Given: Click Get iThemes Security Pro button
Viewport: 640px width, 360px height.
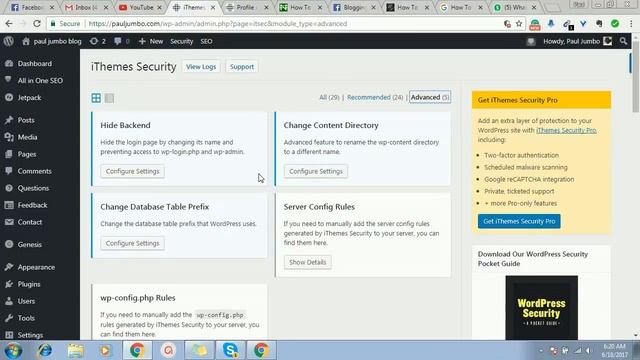Looking at the screenshot, I should tap(519, 221).
